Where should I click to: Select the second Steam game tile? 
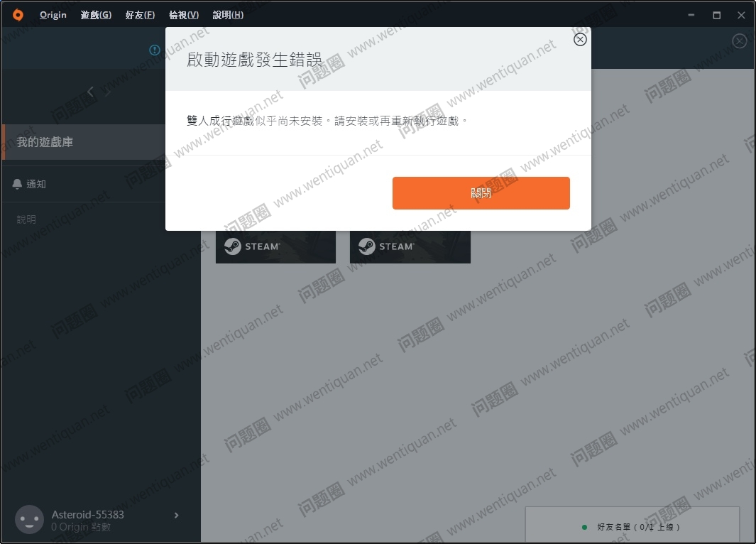[x=410, y=247]
